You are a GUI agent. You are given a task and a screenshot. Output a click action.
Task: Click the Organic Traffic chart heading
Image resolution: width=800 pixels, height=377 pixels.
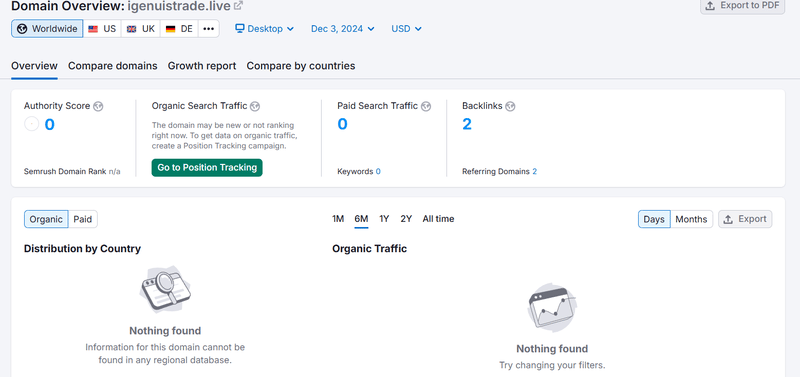[369, 248]
